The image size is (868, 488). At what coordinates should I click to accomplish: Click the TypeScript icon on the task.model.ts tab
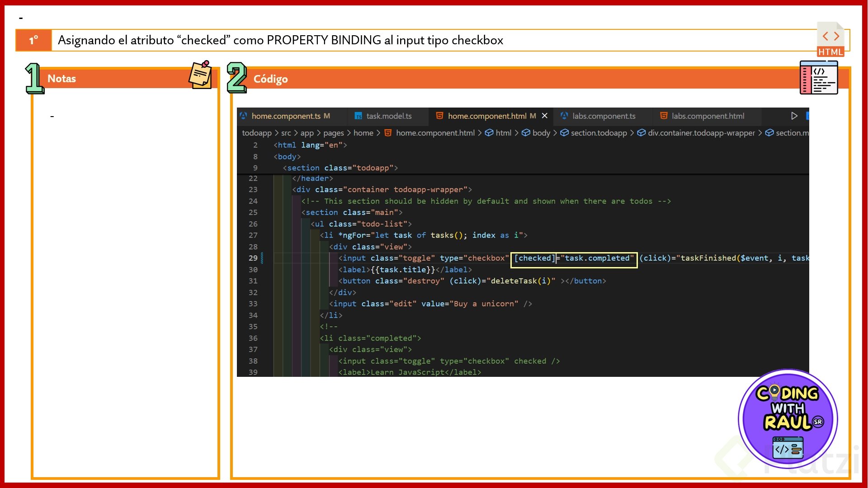358,116
